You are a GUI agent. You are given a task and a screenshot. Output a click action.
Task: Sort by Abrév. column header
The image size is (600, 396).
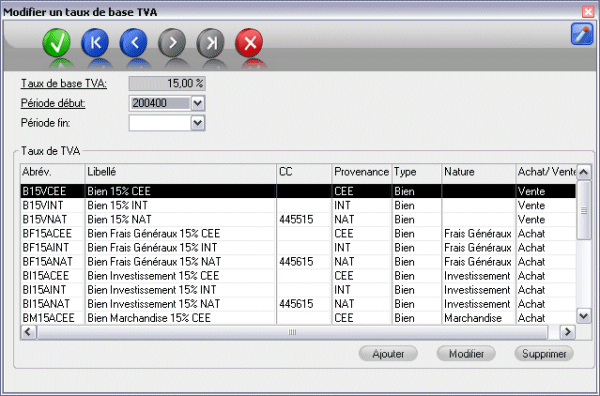click(x=53, y=172)
